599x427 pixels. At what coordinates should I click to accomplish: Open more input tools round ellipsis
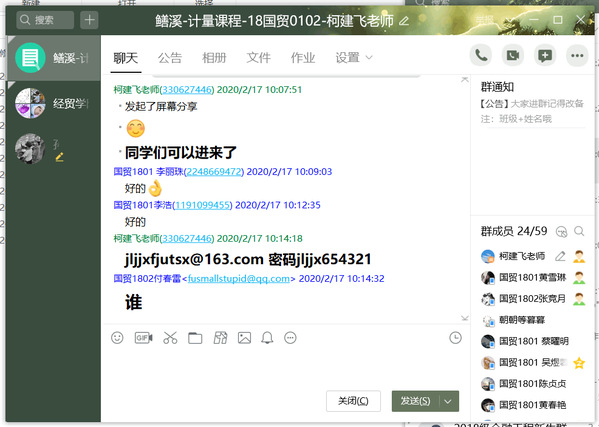pyautogui.click(x=290, y=338)
